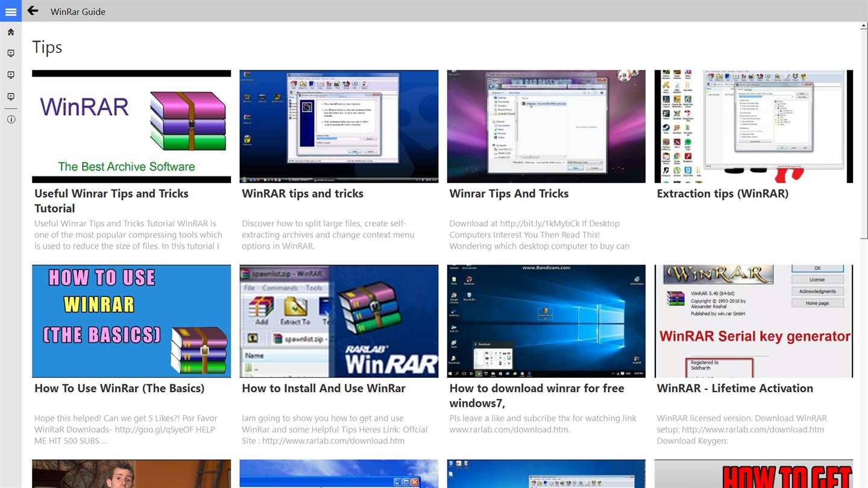Image resolution: width=868 pixels, height=488 pixels.
Task: Open the 'WinRAR Serial key generator' thumbnail
Action: coord(753,321)
